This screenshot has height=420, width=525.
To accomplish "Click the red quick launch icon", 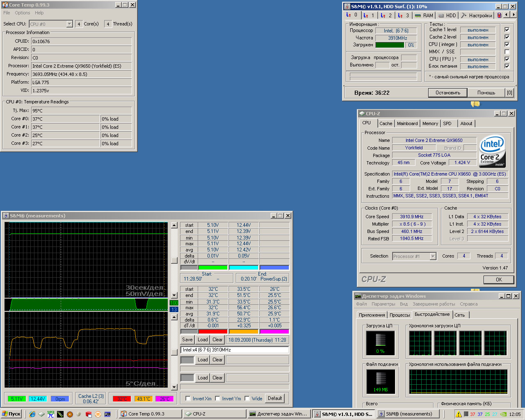I will (x=89, y=414).
